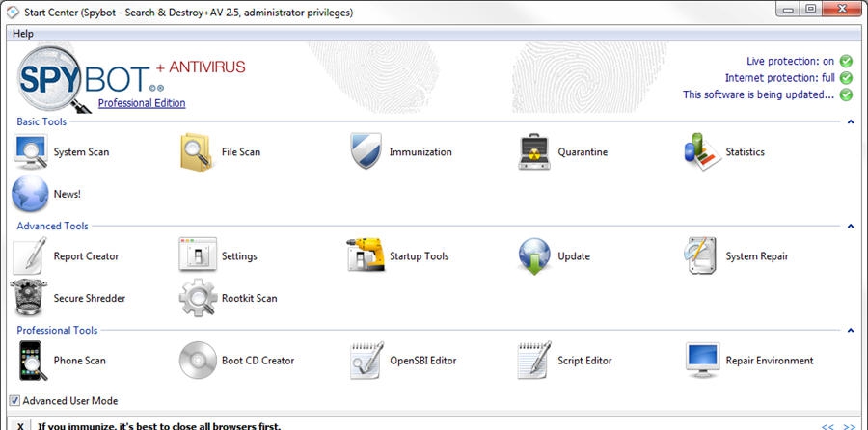The height and width of the screenshot is (430, 868).
Task: Click the Boot CD Creator label
Action: click(258, 361)
